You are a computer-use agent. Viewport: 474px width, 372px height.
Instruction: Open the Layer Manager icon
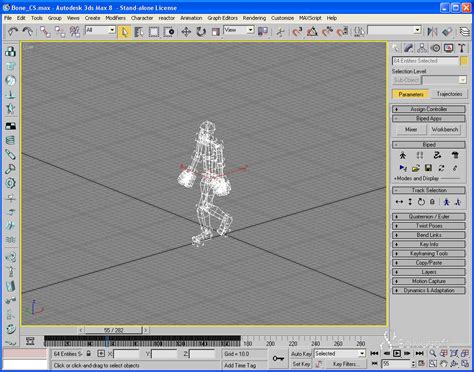465,32
